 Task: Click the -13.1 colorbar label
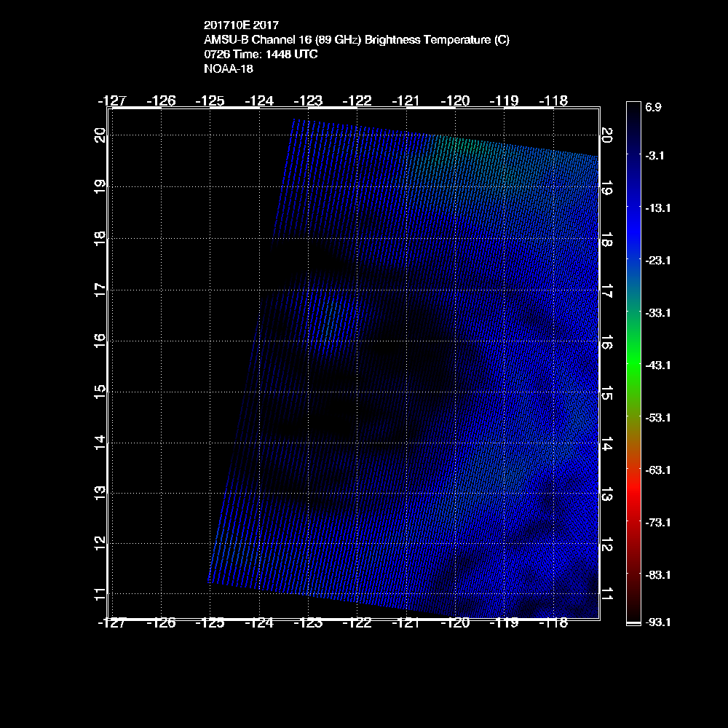(x=658, y=208)
